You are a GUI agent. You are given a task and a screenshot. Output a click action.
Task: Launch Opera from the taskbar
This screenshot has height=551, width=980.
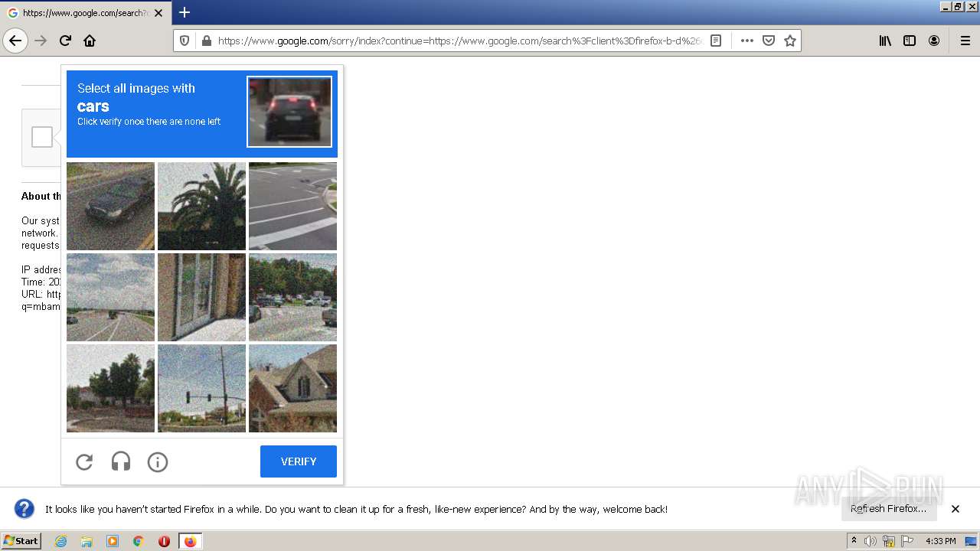point(164,541)
